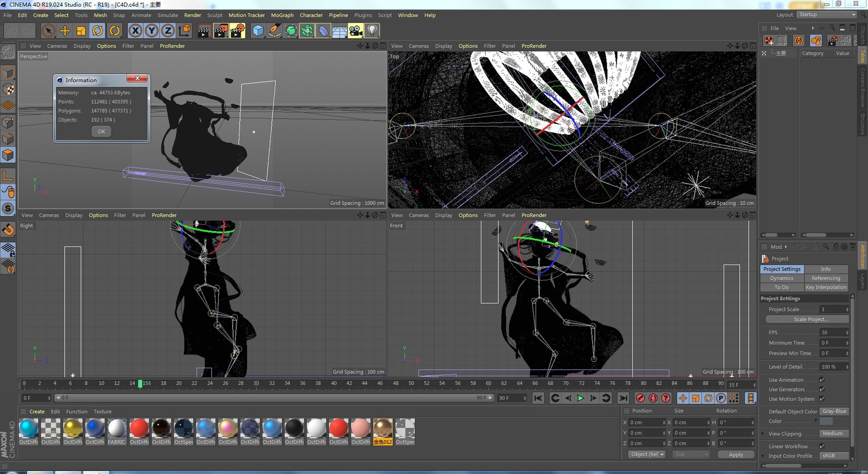Click the Record Active Objects keyframe button
868x474 pixels.
click(x=640, y=398)
